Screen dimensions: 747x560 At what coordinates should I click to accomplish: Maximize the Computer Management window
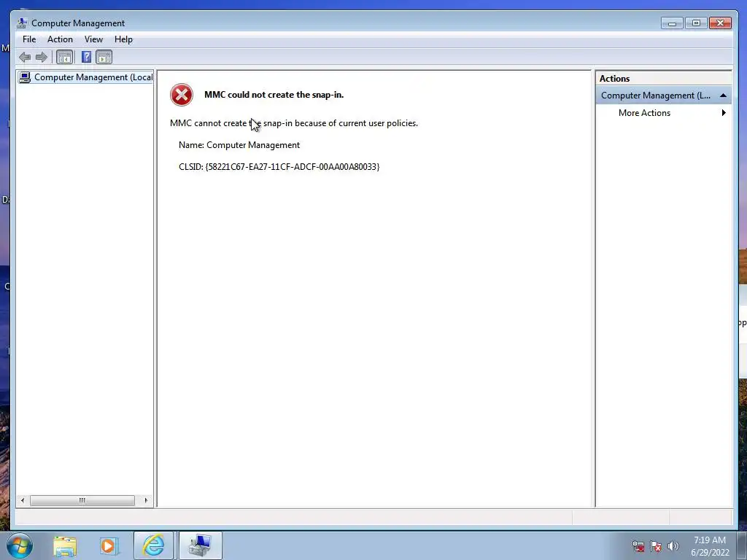click(x=696, y=23)
